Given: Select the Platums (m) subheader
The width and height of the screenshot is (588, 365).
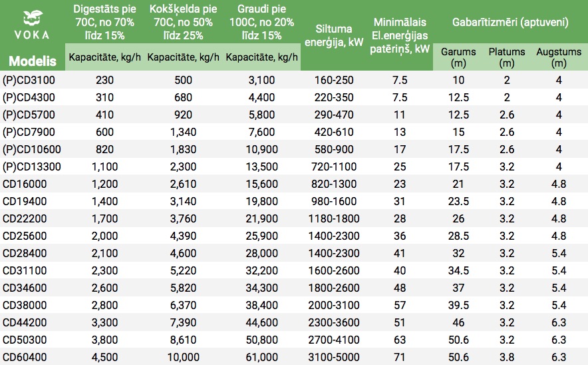Looking at the screenshot, I should click(507, 57).
